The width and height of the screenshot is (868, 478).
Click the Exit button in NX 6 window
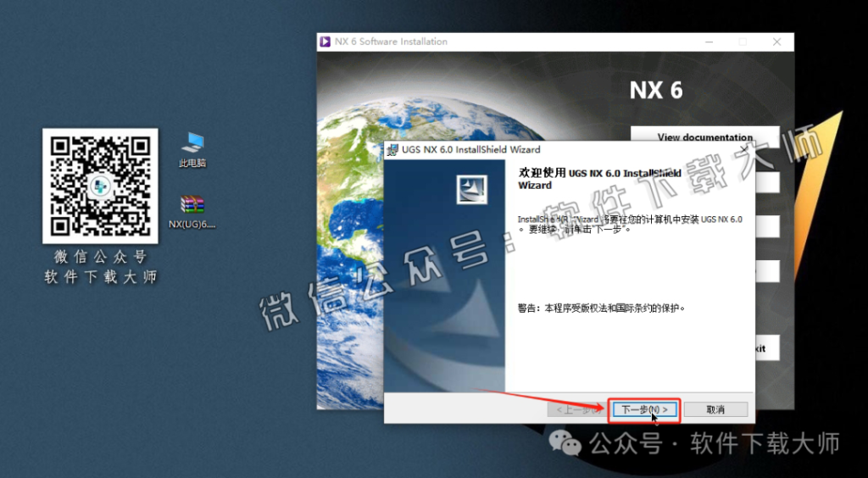[x=766, y=348]
